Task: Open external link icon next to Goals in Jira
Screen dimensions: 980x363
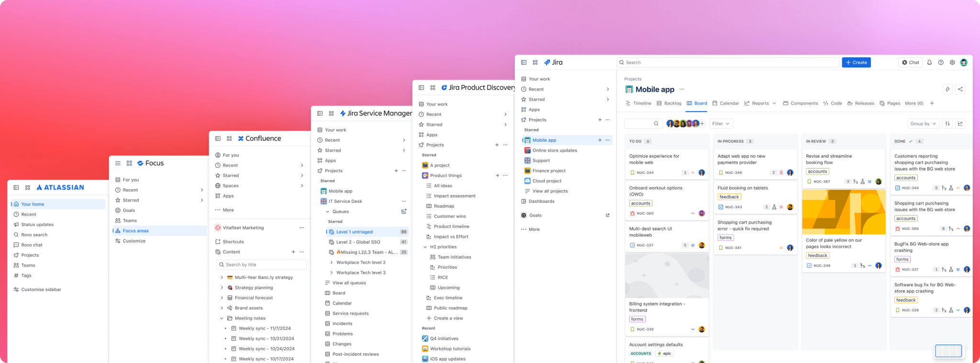Action: coord(608,216)
